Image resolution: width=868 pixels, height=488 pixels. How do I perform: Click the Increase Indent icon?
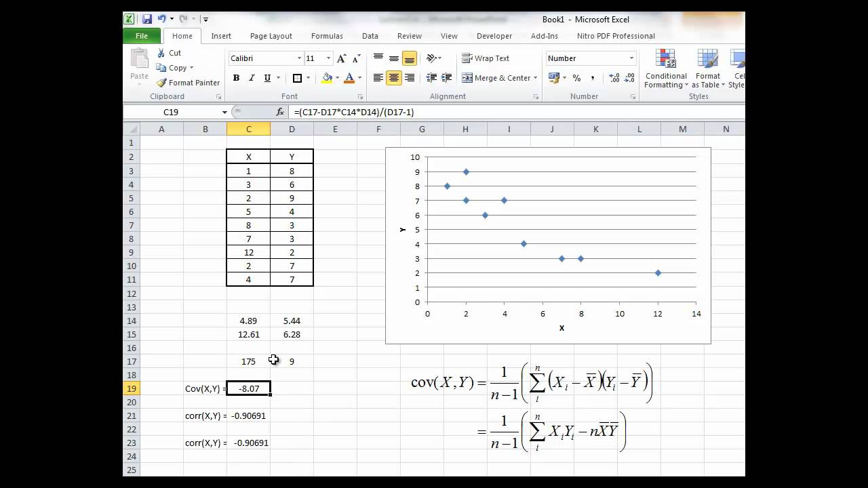click(x=446, y=78)
